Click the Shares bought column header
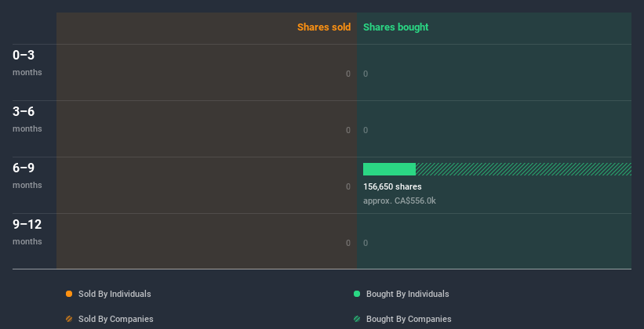 coord(395,27)
